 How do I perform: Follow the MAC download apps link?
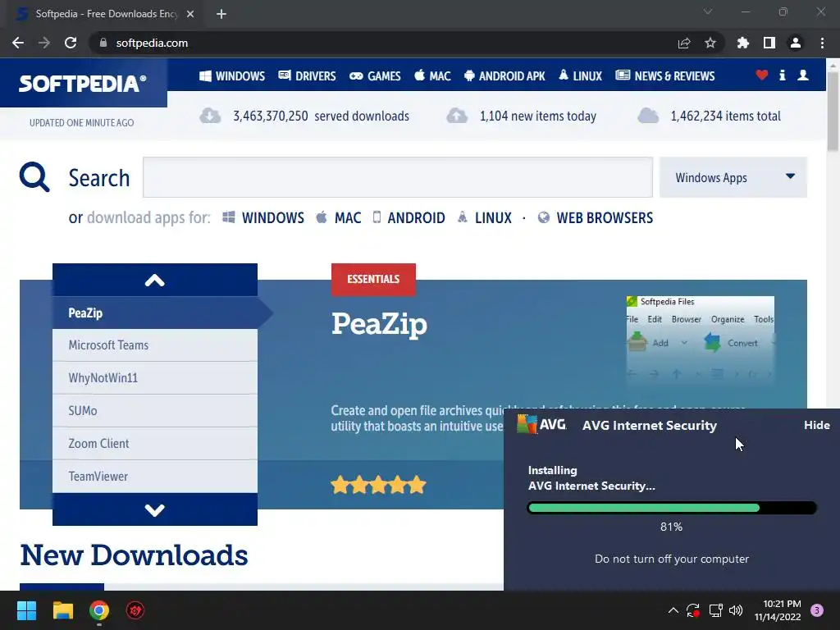pos(339,217)
